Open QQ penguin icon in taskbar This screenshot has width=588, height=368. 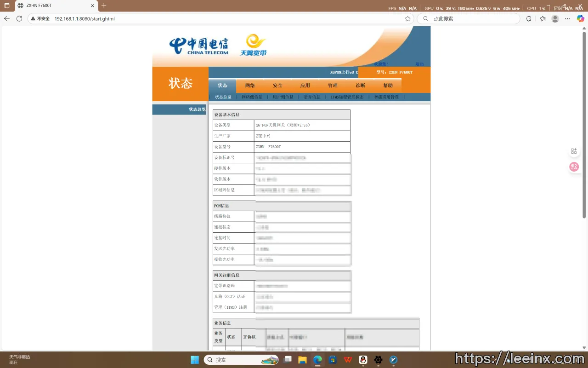point(363,360)
